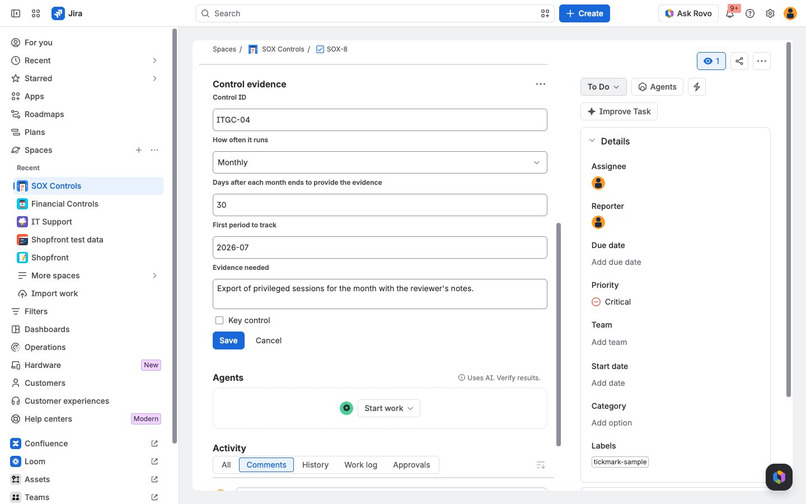806x504 pixels.
Task: Open Loom external link icon
Action: pyautogui.click(x=154, y=461)
